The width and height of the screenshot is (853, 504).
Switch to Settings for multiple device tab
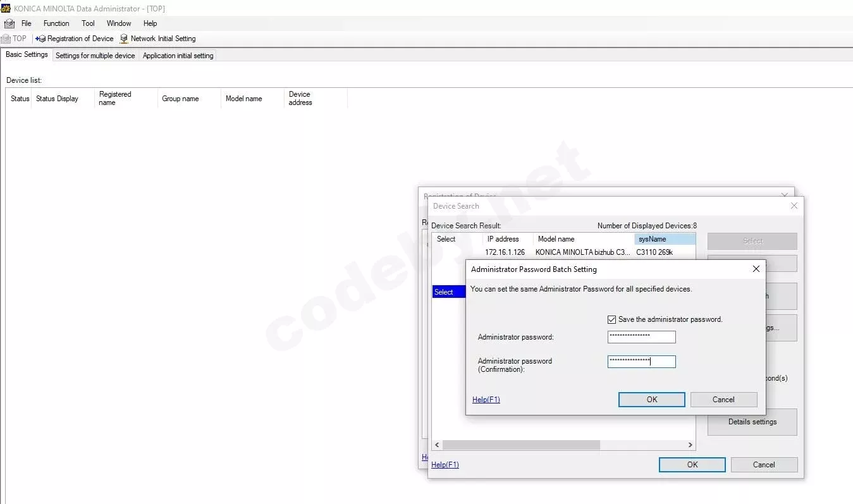[x=95, y=56]
